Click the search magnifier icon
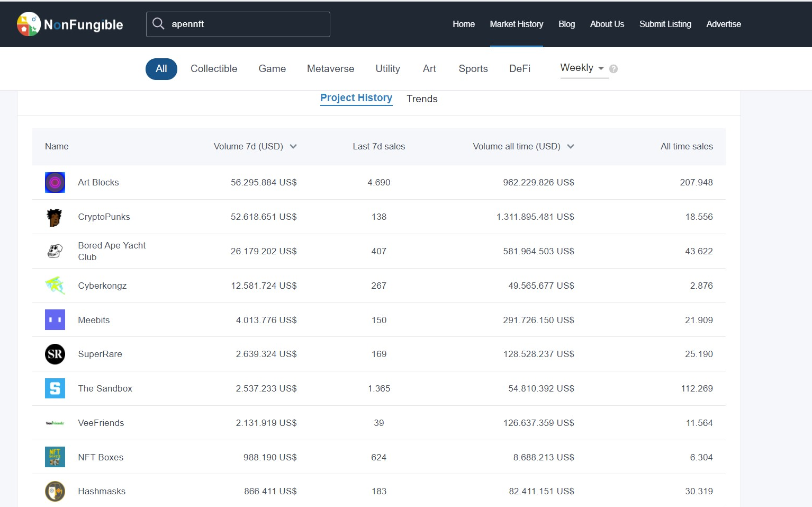 [158, 24]
